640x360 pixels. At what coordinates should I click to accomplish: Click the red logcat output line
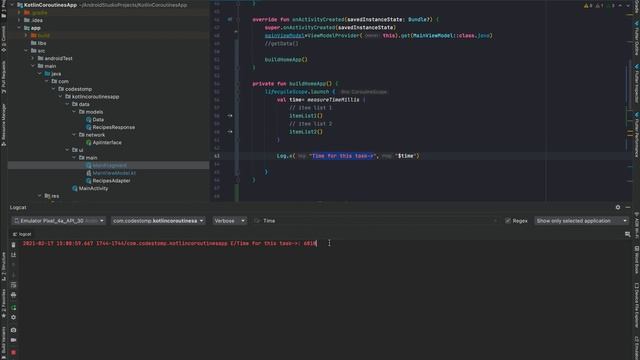[169, 243]
